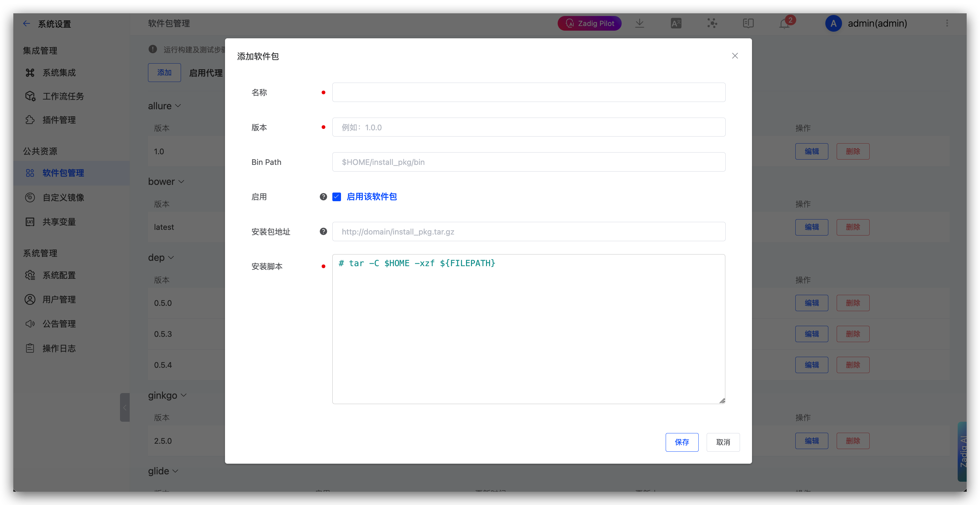Uncheck the 启用该软件包 checkbox
980x505 pixels.
point(337,197)
